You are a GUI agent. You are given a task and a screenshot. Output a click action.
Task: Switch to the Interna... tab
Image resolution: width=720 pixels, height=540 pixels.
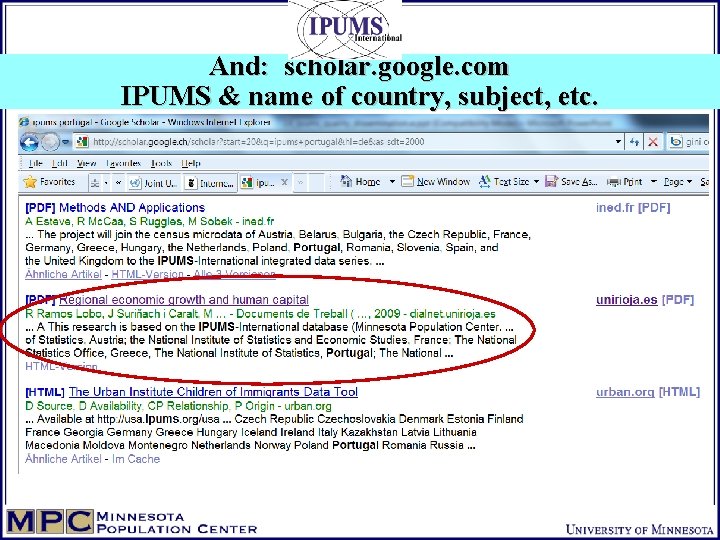210,183
